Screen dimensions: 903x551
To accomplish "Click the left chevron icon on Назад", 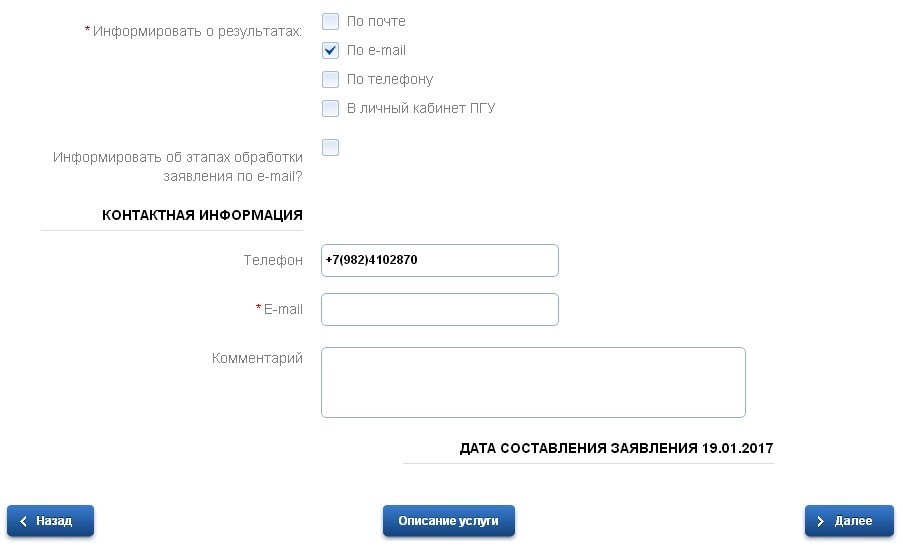I will click(x=23, y=521).
